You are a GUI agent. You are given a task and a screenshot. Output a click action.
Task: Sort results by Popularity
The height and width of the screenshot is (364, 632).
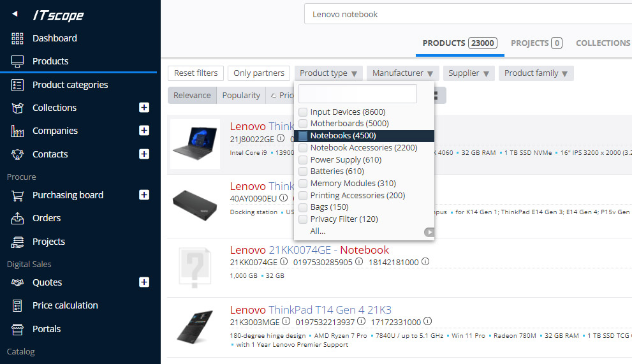pos(241,96)
